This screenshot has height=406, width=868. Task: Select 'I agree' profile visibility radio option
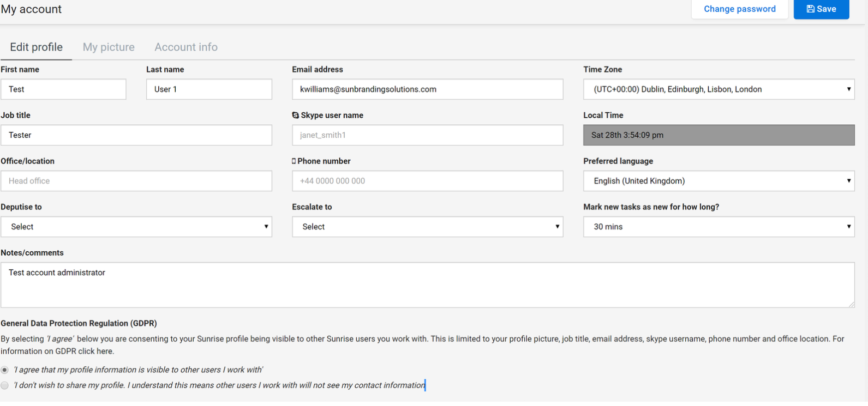click(x=5, y=370)
